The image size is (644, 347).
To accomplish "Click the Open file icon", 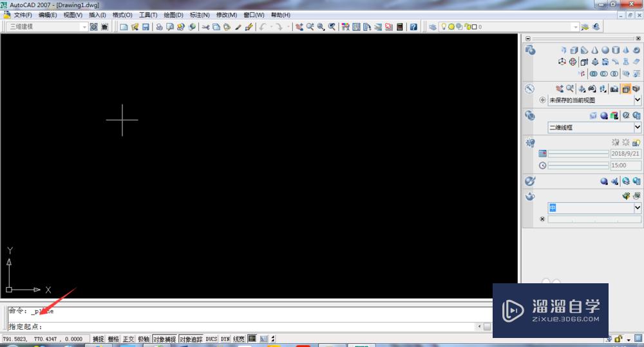I will click(x=135, y=26).
